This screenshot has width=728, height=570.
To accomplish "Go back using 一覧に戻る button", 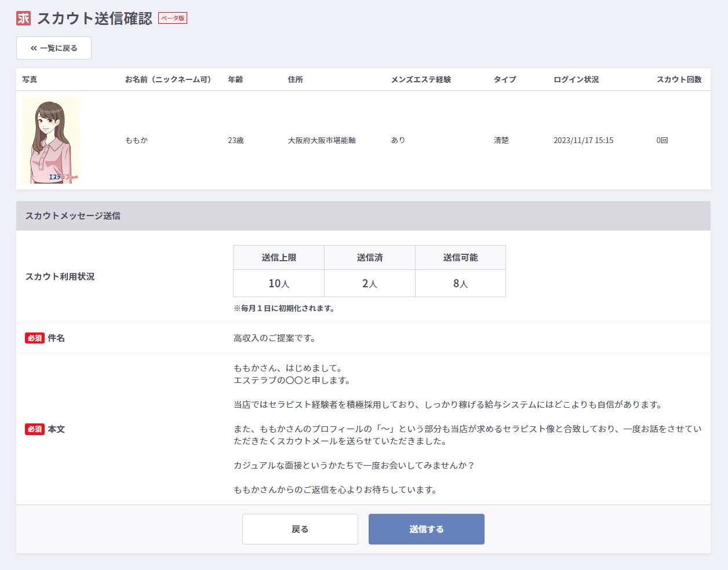I will tap(54, 48).
